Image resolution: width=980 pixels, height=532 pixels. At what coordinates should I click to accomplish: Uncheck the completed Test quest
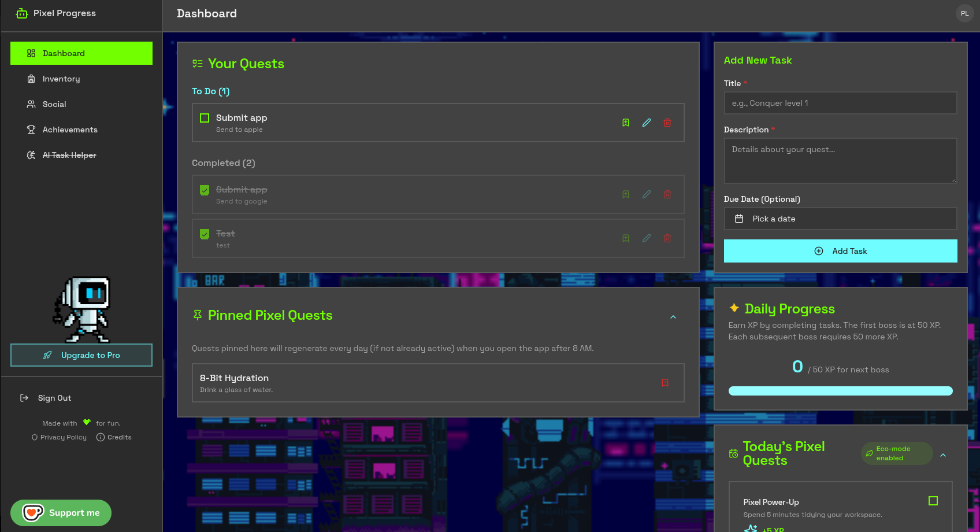[x=205, y=234]
